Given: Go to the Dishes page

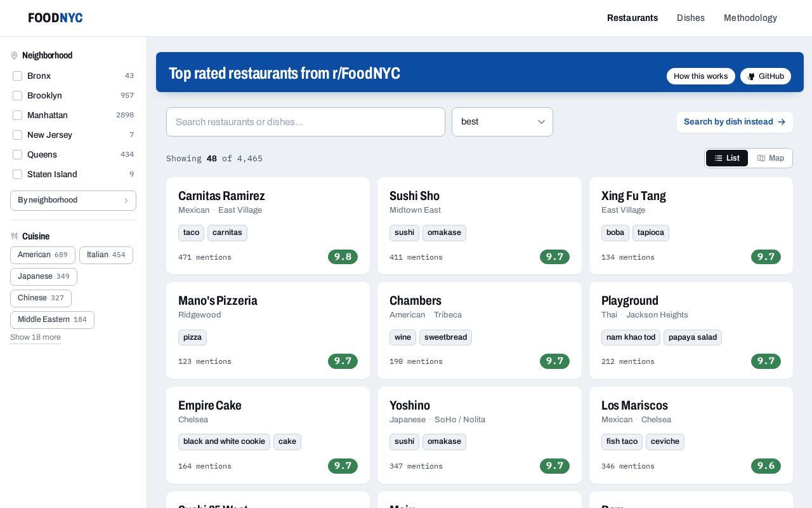Looking at the screenshot, I should tap(691, 18).
